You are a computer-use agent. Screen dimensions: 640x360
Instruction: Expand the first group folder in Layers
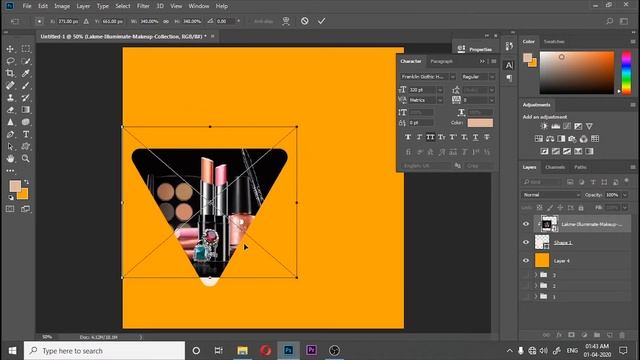tap(536, 275)
